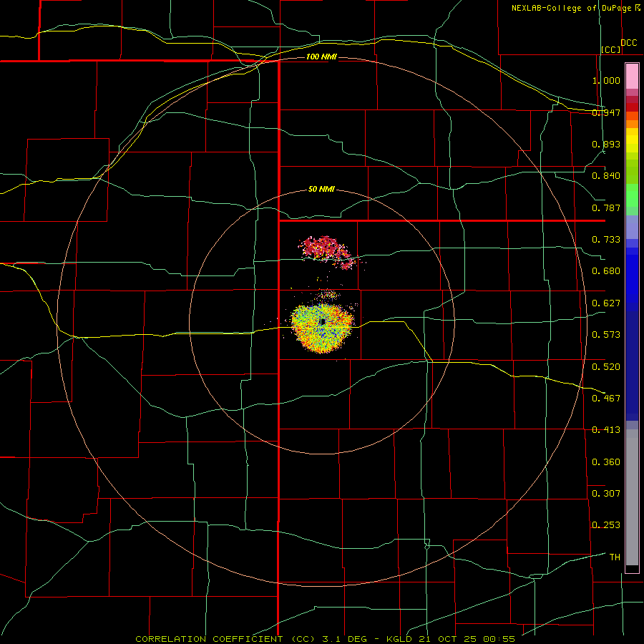644x644 pixels.
Task: Select the 0.360 legend value
Action: click(606, 462)
